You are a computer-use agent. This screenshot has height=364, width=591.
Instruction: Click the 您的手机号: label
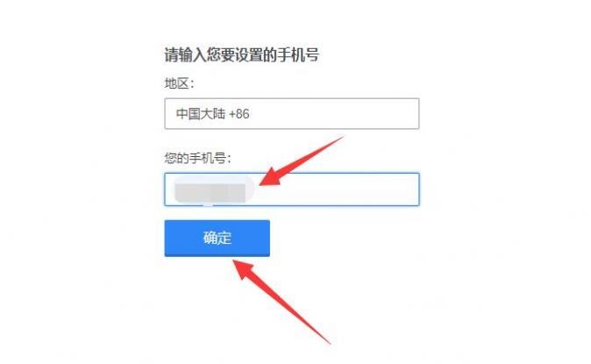(197, 158)
